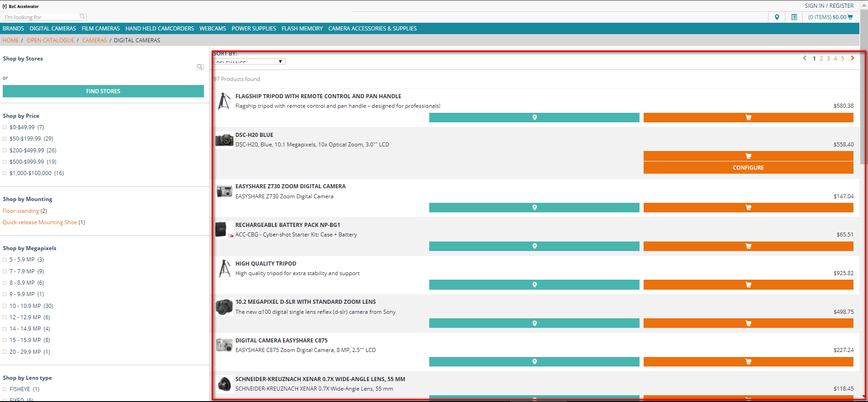
Task: Open the Hand Held Camcorders menu
Action: tap(160, 28)
